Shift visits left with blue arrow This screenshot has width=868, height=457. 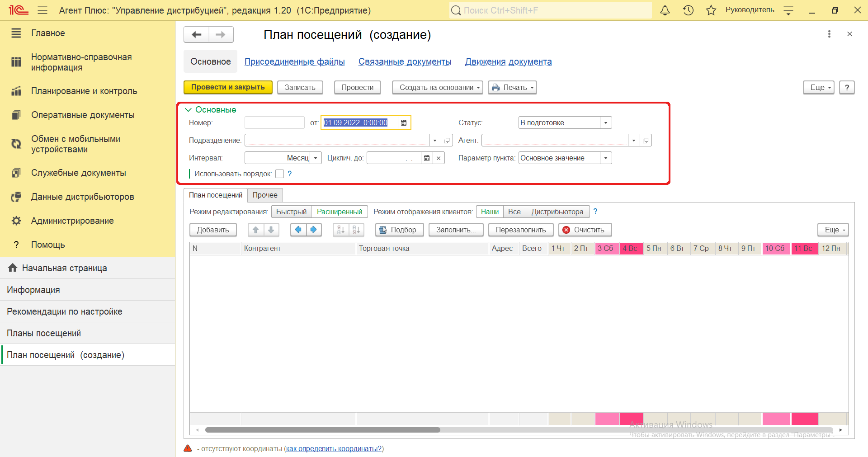[298, 230]
